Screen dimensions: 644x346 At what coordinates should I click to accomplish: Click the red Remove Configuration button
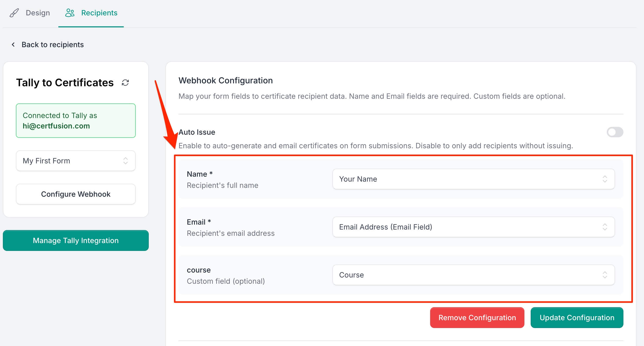point(477,318)
